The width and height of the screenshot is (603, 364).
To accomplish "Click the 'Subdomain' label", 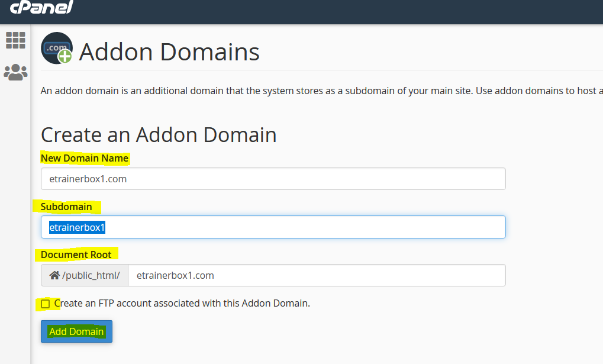I will [66, 207].
